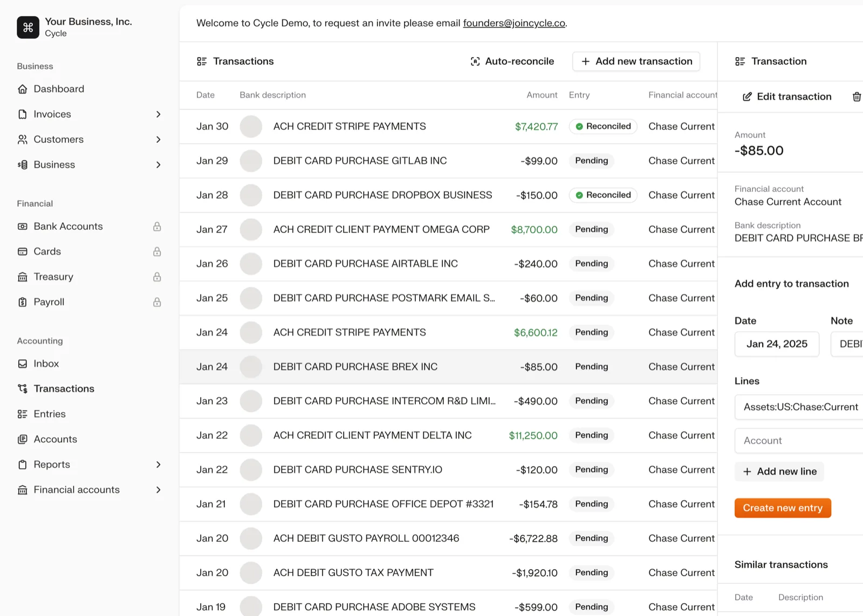Click the Treasury building icon

[x=23, y=277]
